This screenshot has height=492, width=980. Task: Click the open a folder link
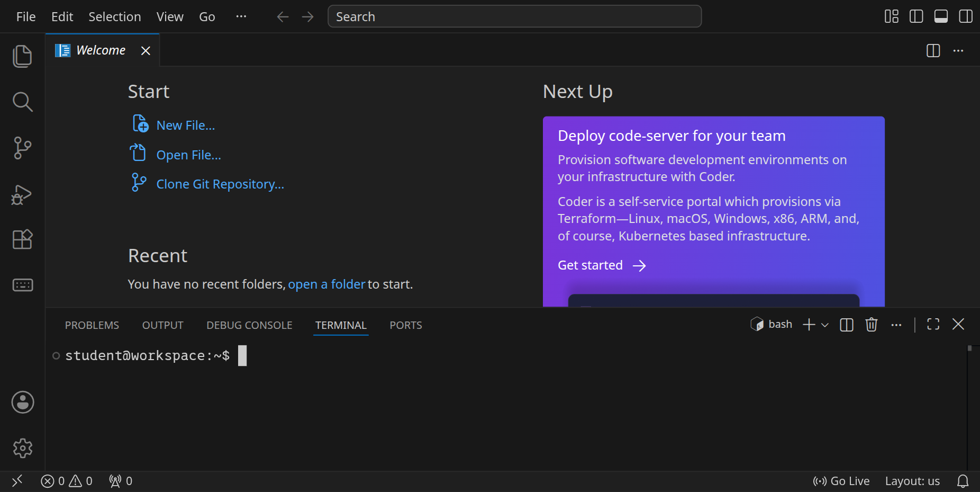[x=326, y=284]
